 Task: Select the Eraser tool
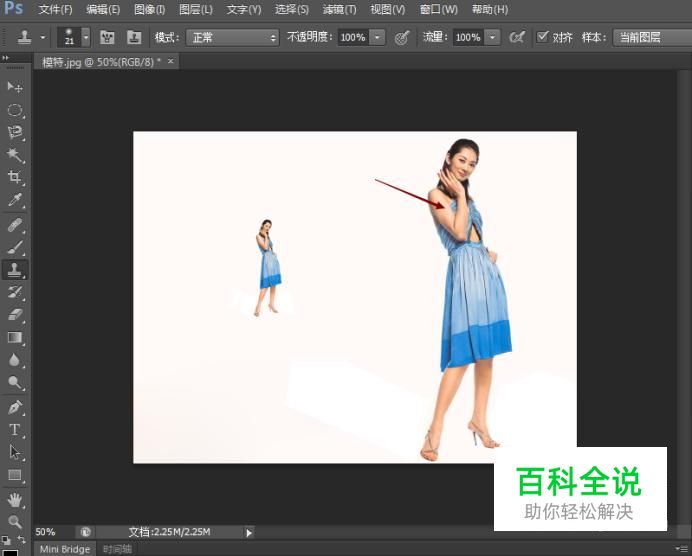(15, 315)
